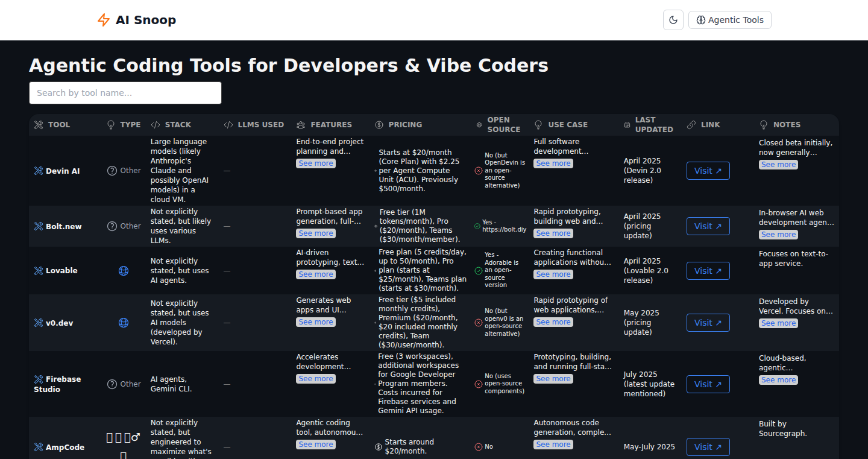The height and width of the screenshot is (459, 868).
Task: Click the question mark type icon for Bolt.new
Action: [112, 226]
